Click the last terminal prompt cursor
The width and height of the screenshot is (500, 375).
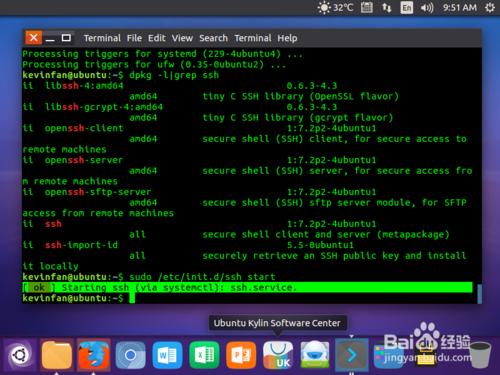(132, 298)
